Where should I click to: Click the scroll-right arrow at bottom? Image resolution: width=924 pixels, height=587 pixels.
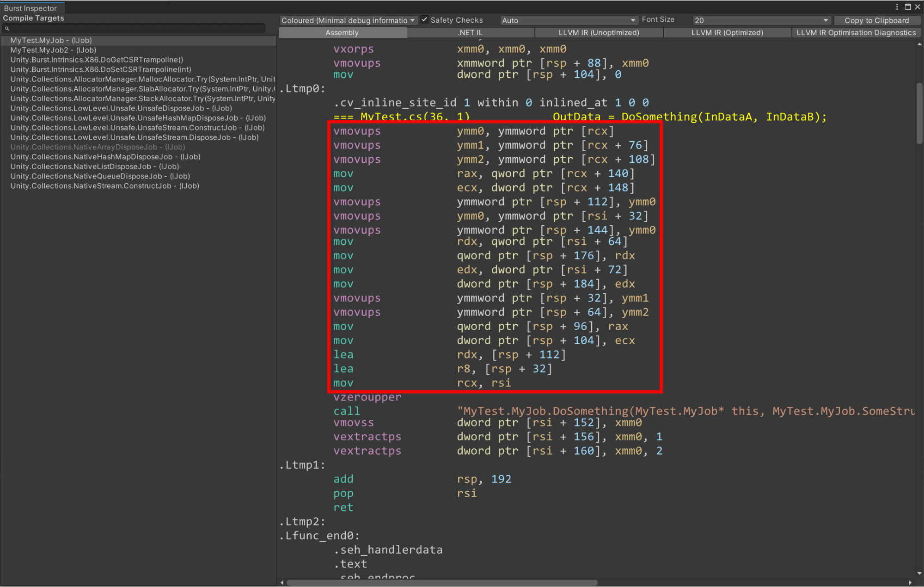tap(910, 583)
